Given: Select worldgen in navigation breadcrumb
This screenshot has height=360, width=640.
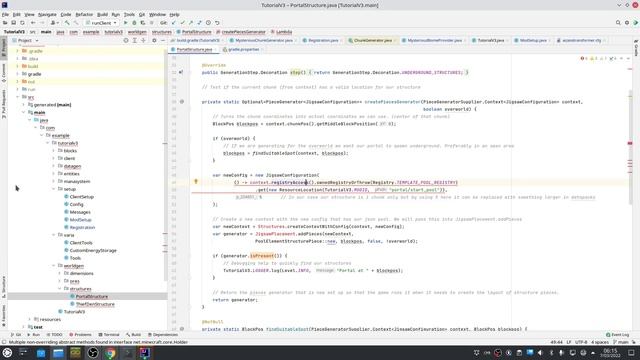Looking at the screenshot, I should click(x=137, y=32).
